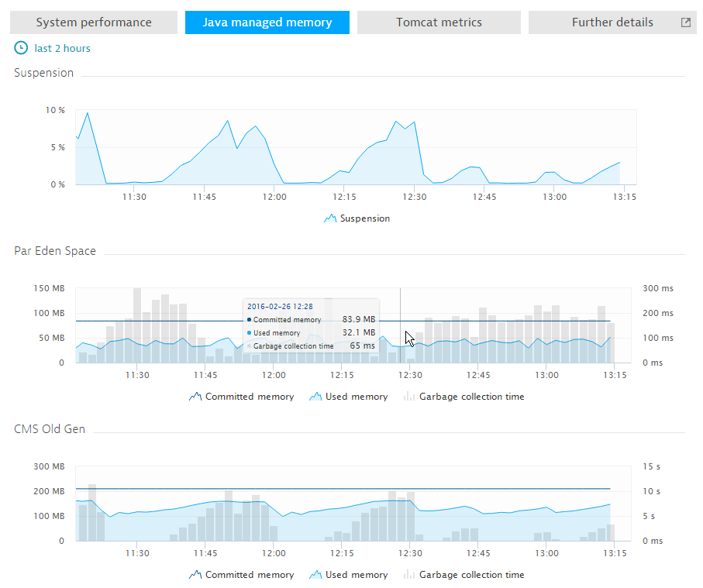Click the committed memory line in CMS Old Gen chart
This screenshot has height=588, width=703.
(x=343, y=489)
